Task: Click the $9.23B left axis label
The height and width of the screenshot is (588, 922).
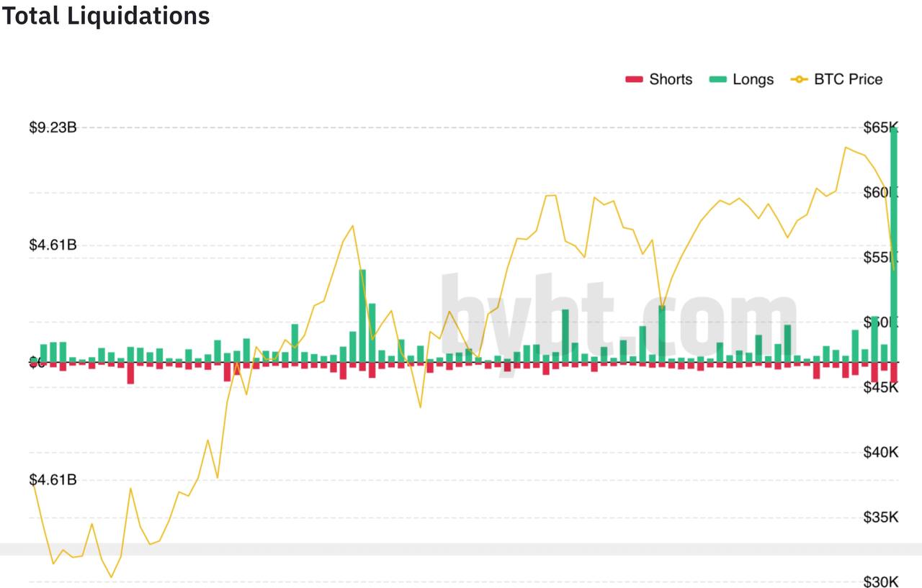Action: click(x=53, y=127)
